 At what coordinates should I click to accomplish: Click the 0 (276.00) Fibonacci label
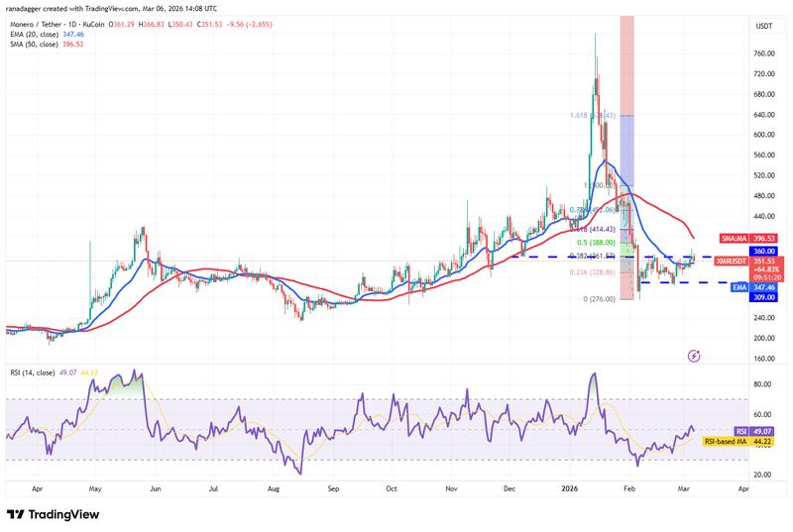click(600, 299)
